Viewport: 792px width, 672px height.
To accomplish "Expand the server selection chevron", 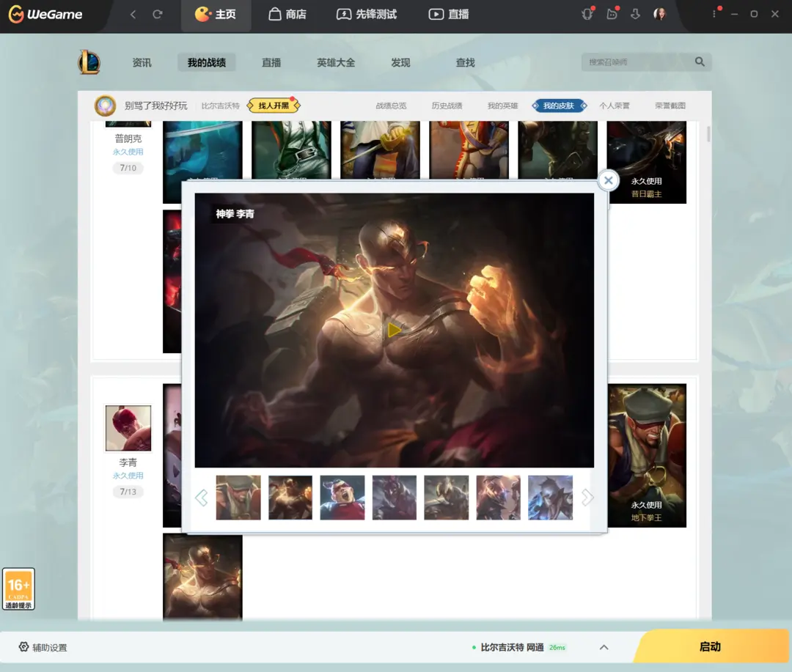I will 604,647.
